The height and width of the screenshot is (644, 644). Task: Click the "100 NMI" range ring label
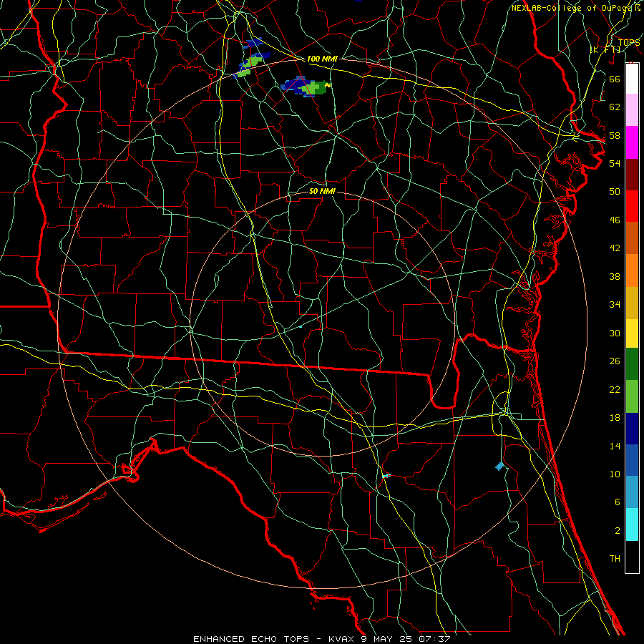click(322, 59)
